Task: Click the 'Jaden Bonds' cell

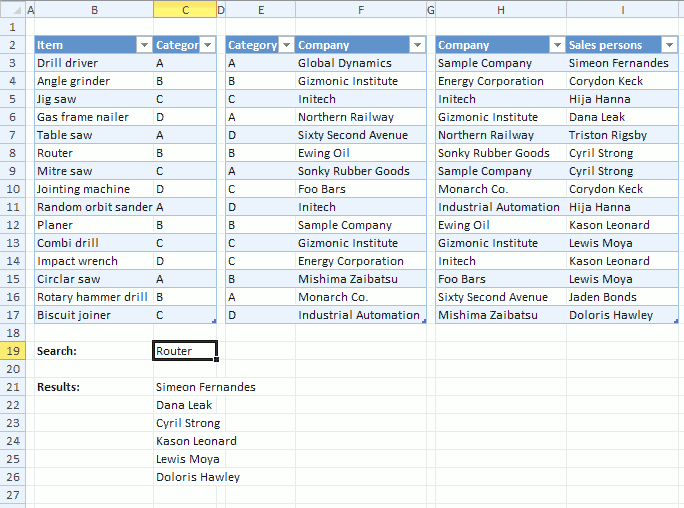Action: coord(622,297)
